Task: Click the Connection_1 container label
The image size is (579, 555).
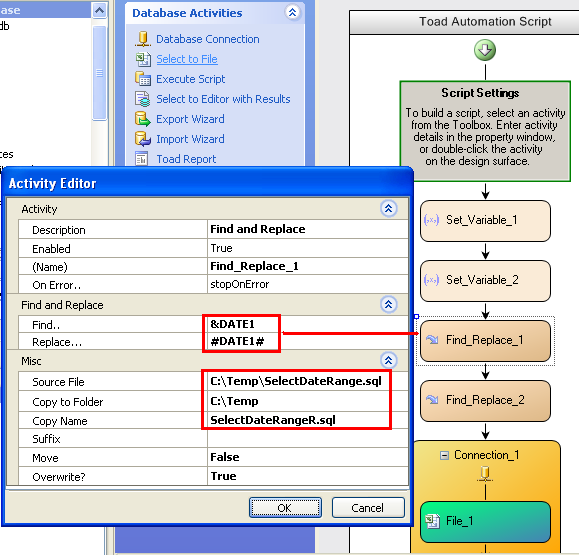Action: [x=486, y=455]
